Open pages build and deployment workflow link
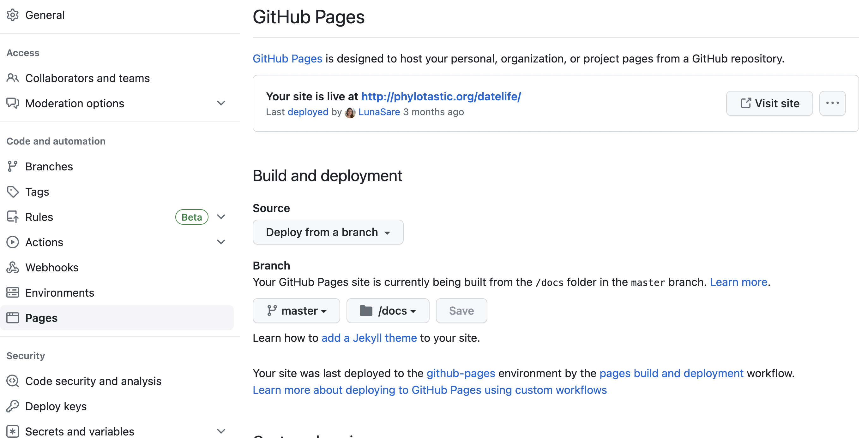 pos(671,373)
